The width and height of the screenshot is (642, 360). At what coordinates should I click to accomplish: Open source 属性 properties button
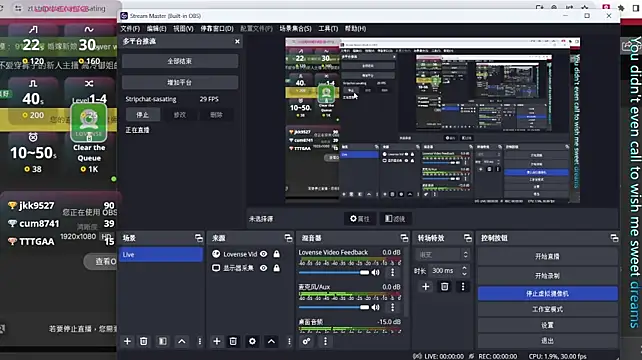point(360,219)
